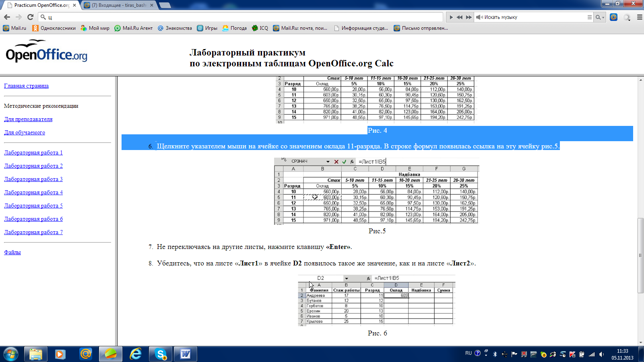This screenshot has width=644, height=362.
Task: Open the Windows Start menu
Action: click(x=10, y=354)
